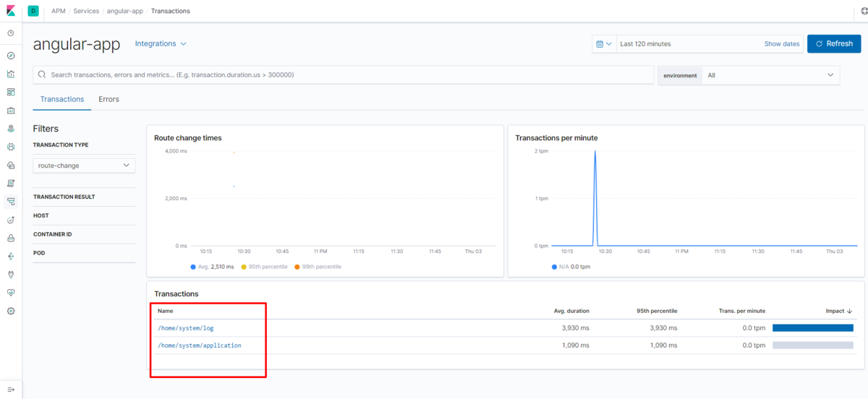
Task: Click the green D space avatar
Action: point(33,11)
